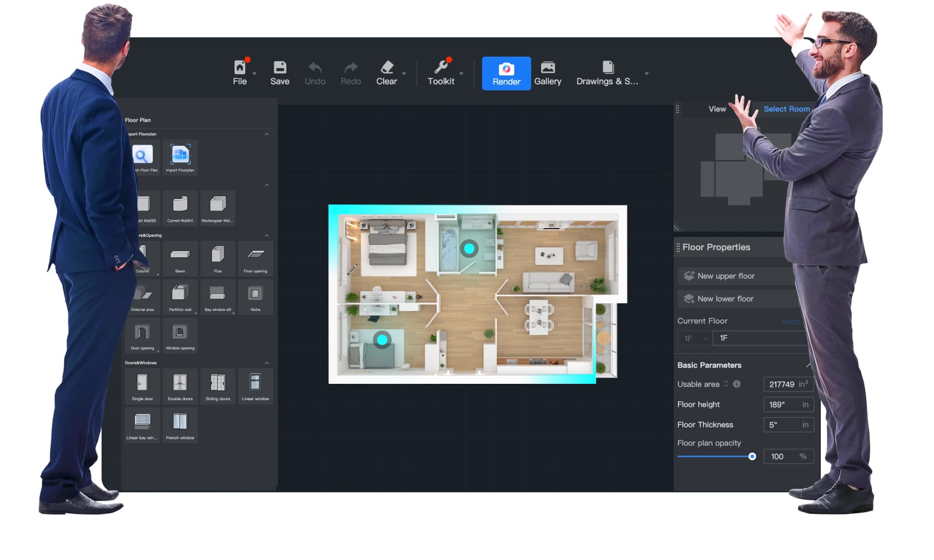Select the Curved Wall tool
This screenshot has width=934, height=560.
point(180,208)
